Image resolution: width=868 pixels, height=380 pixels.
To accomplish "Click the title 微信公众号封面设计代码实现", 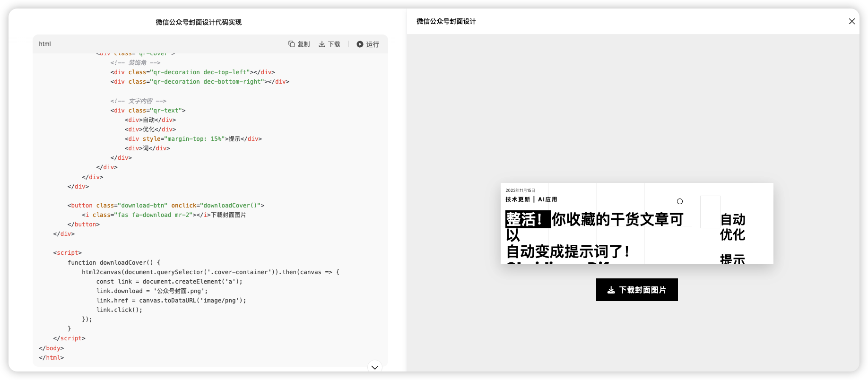I will [199, 22].
